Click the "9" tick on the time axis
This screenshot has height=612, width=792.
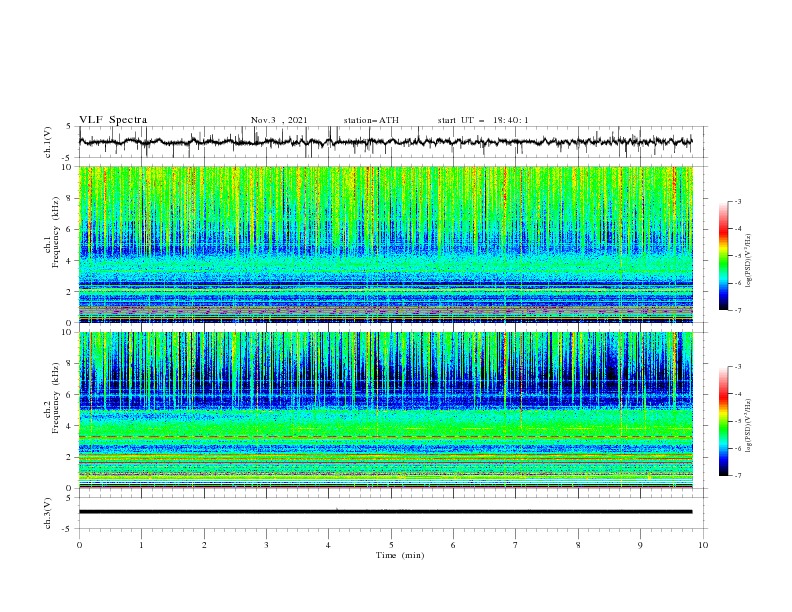tap(640, 545)
